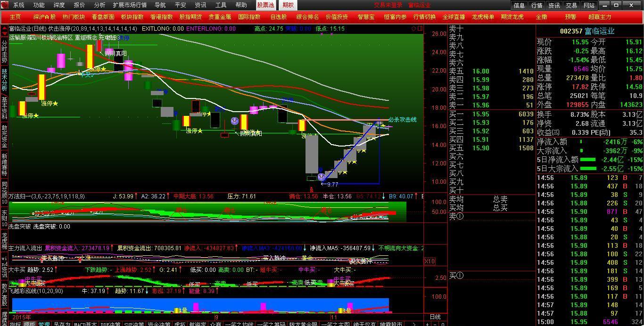Image resolution: width=644 pixels, height=326 pixels.
Task: Open 超赢主力 in red toolbar
Action: click(x=600, y=16)
